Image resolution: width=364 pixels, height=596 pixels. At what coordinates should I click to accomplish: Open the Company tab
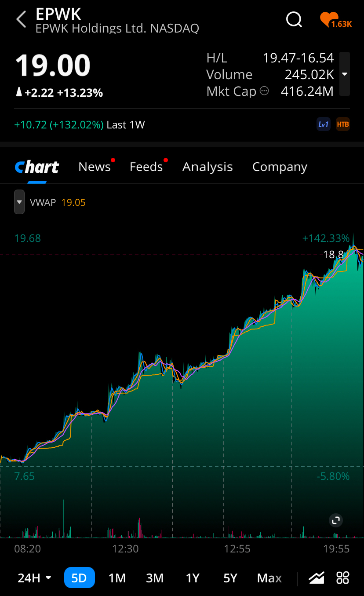point(280,167)
